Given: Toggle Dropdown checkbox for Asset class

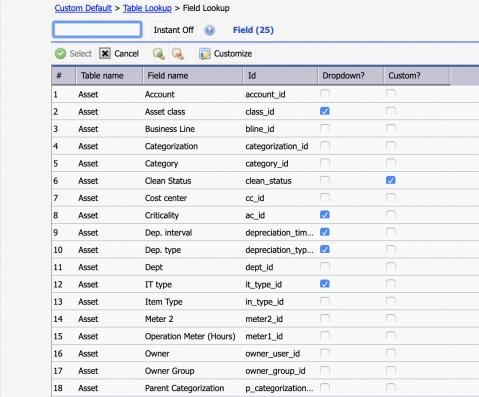Looking at the screenshot, I should click(x=325, y=111).
